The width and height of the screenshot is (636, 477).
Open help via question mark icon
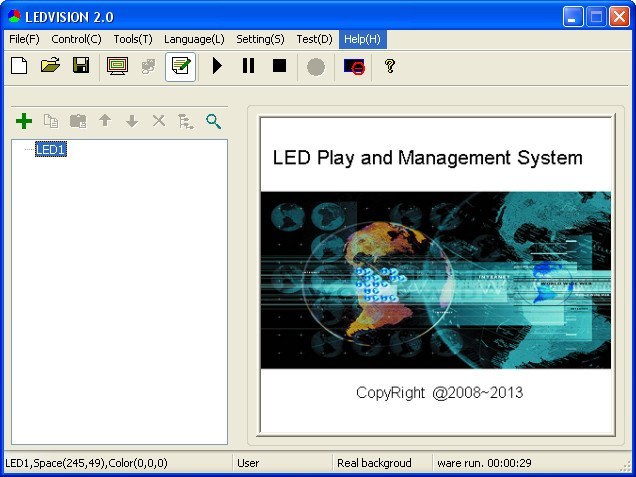click(390, 66)
